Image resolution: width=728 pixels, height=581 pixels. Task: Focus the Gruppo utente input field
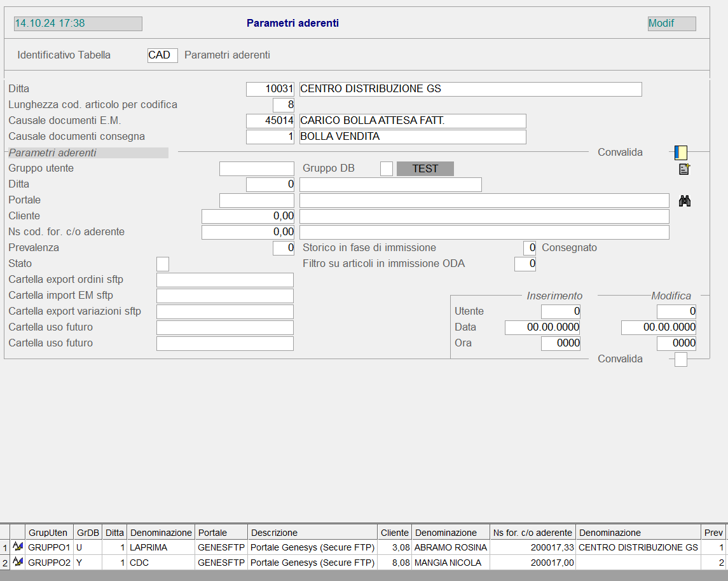click(x=257, y=168)
